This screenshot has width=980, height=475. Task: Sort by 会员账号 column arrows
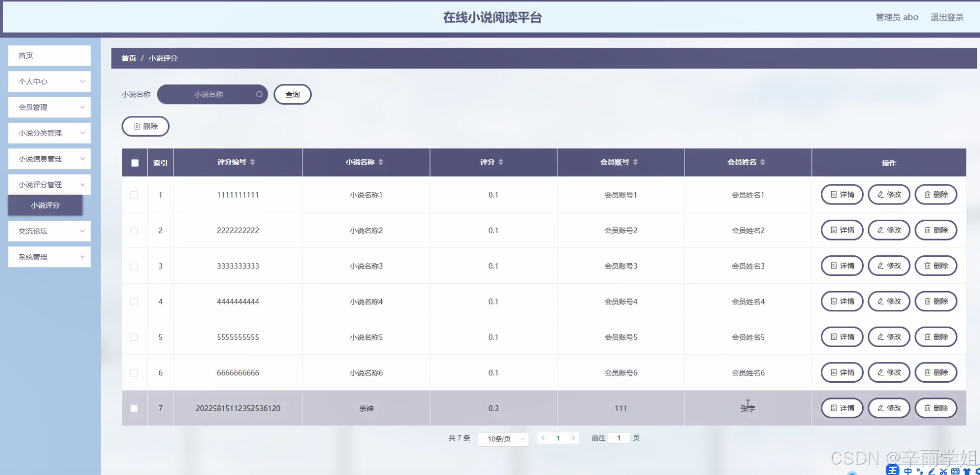(635, 162)
